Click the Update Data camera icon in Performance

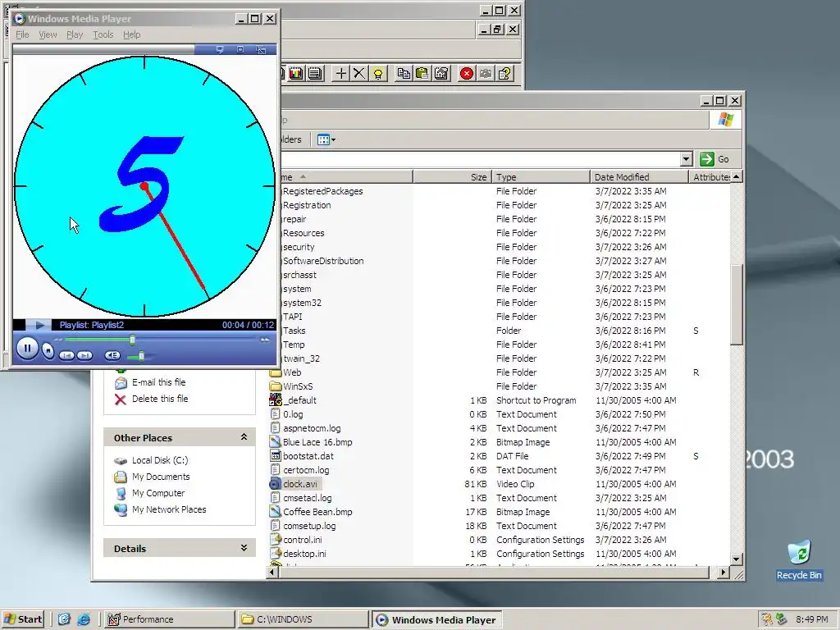pyautogui.click(x=486, y=73)
